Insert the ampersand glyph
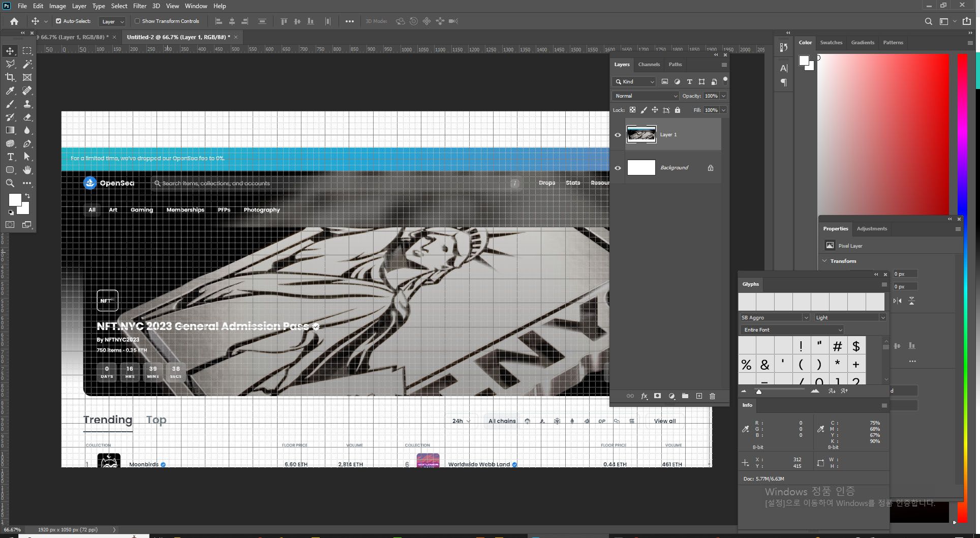Image resolution: width=980 pixels, height=538 pixels. 764,365
